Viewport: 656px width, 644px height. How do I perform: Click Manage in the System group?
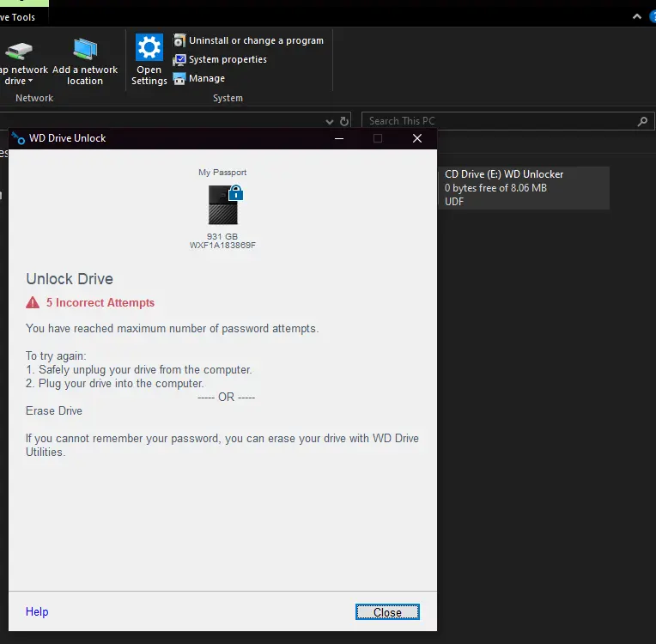click(x=199, y=78)
